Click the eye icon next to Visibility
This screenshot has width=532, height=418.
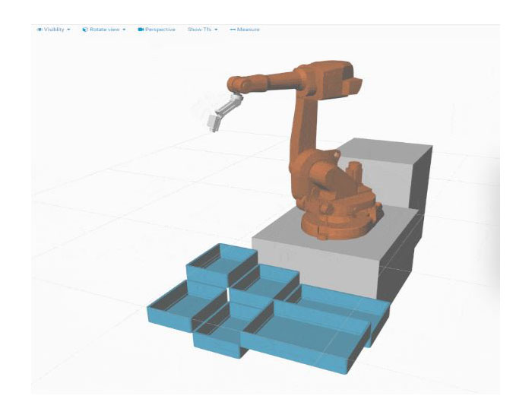[39, 30]
